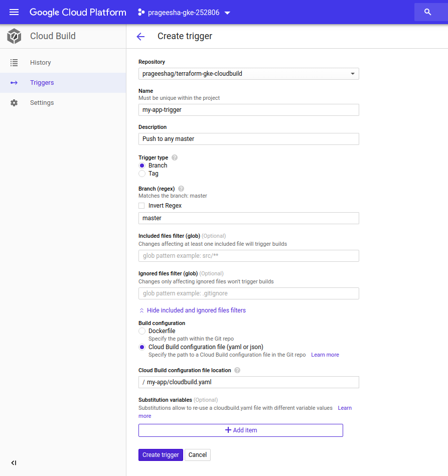Click the search magnifier icon
Image resolution: width=448 pixels, height=476 pixels.
(427, 12)
